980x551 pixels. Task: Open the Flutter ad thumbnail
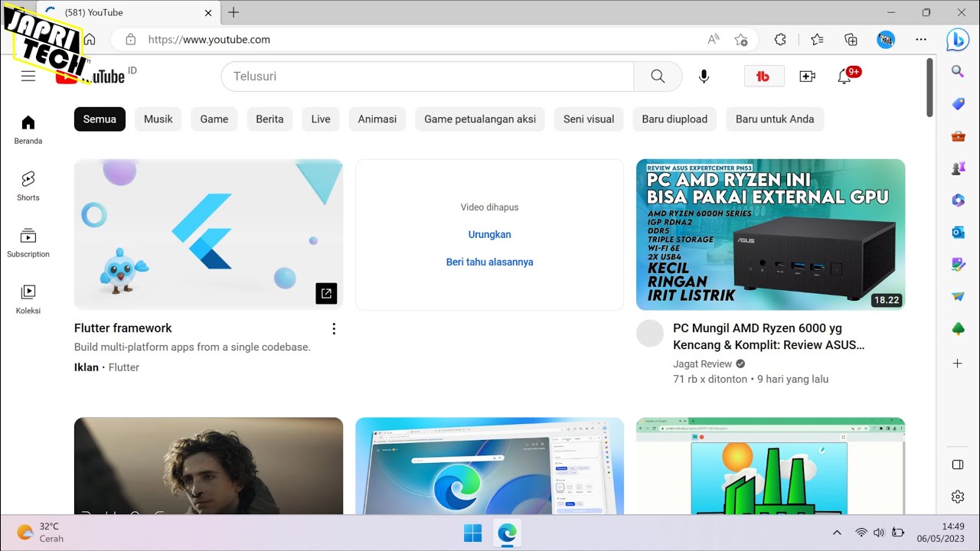pos(208,234)
